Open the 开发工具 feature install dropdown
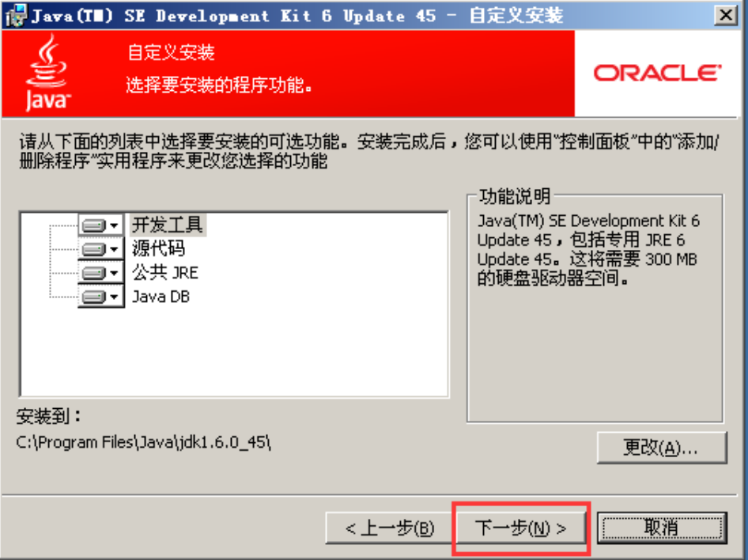 pyautogui.click(x=100, y=225)
